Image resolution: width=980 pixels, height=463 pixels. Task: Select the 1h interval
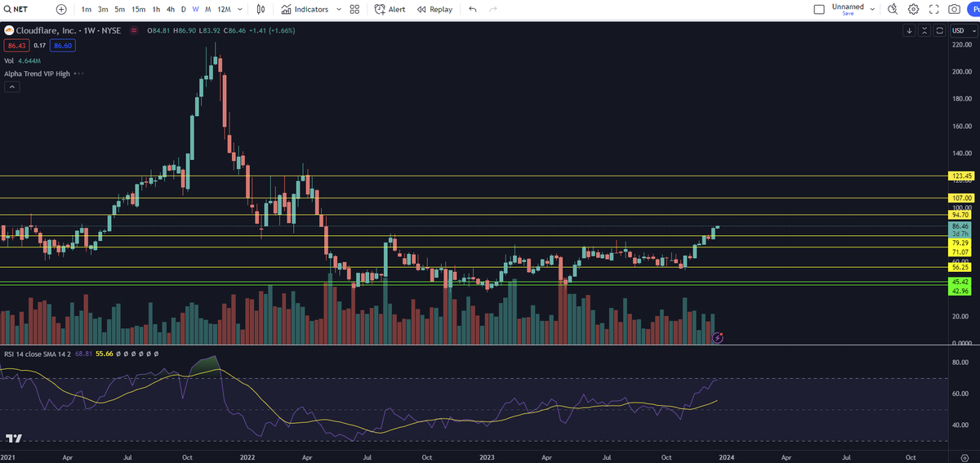pos(156,9)
